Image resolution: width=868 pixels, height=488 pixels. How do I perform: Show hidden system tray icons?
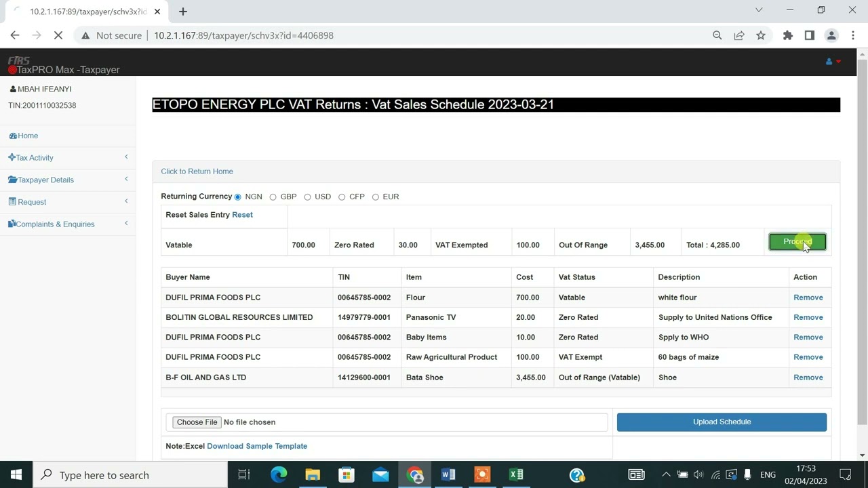pyautogui.click(x=666, y=474)
